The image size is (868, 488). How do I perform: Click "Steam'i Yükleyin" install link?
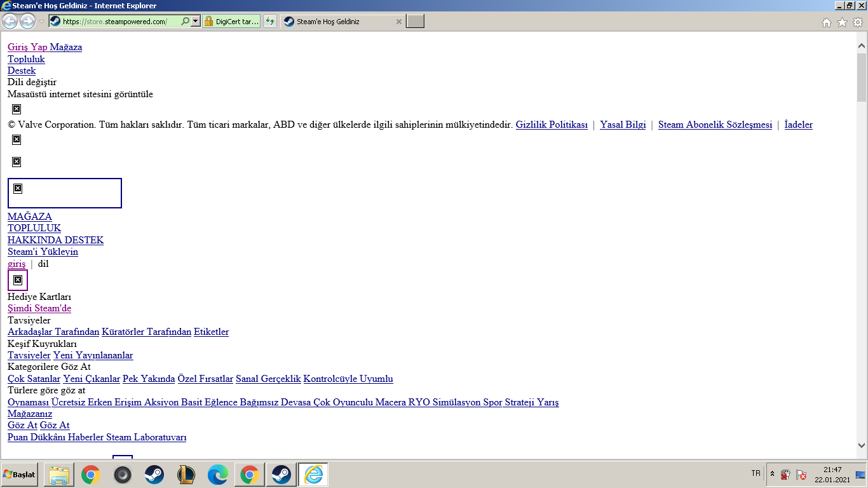point(43,252)
